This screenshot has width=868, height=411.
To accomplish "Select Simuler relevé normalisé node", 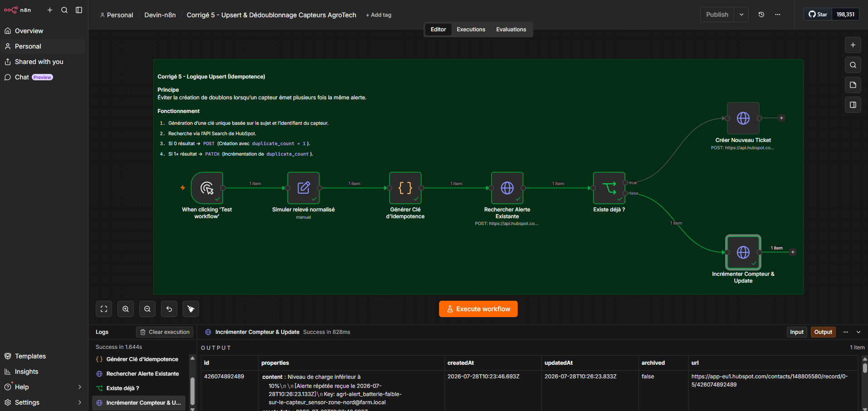I will coord(303,188).
